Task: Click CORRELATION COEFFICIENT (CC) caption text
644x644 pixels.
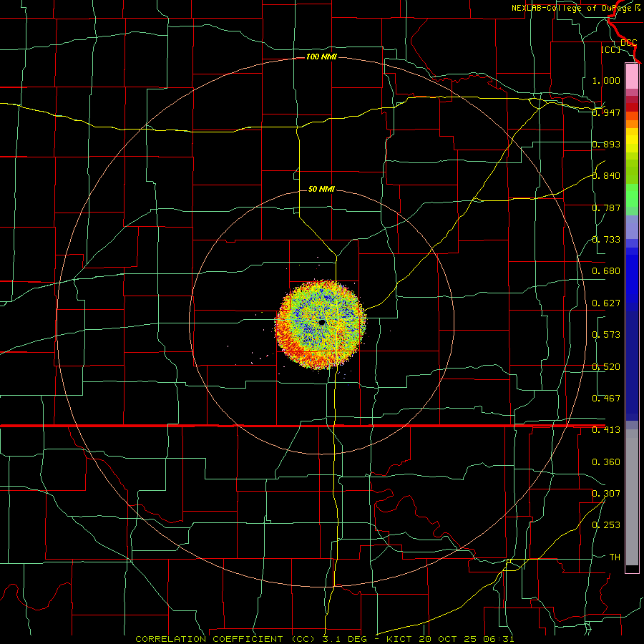Action: tap(225, 639)
